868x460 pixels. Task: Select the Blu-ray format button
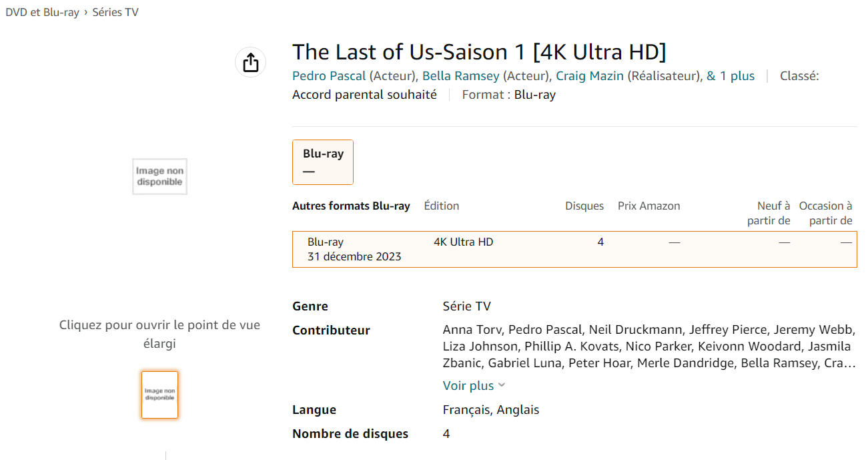click(323, 162)
